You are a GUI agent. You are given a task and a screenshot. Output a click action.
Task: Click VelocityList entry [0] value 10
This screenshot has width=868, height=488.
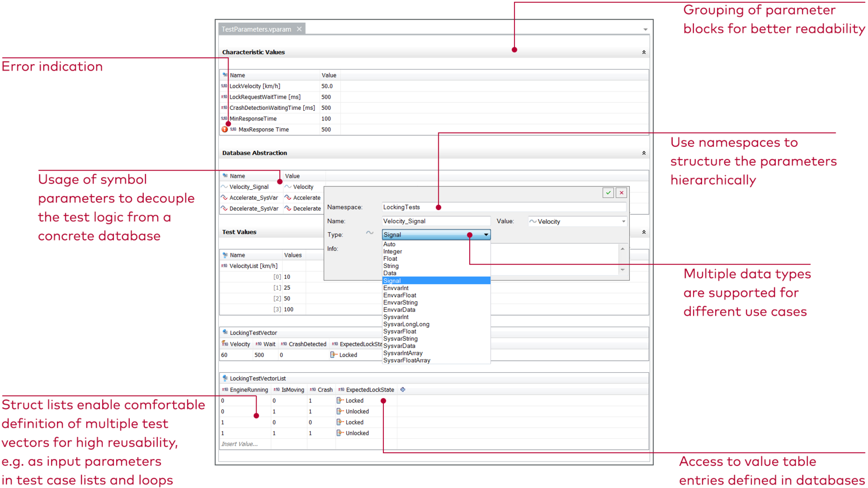(287, 277)
